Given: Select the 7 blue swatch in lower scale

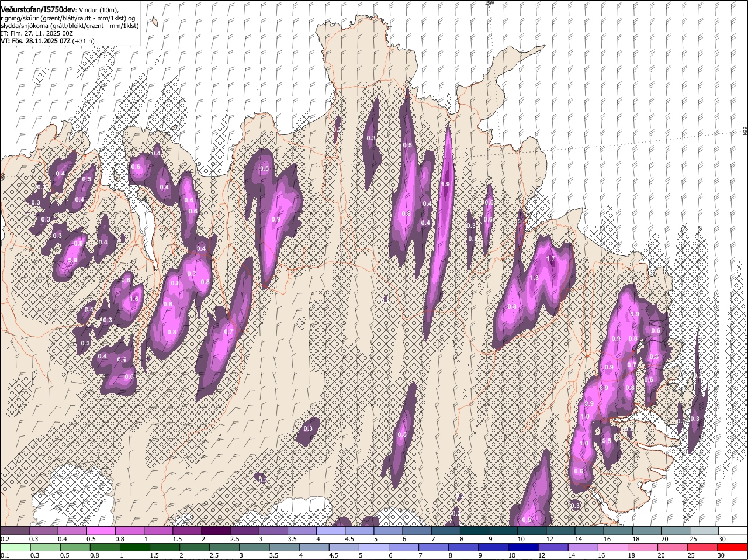Looking at the screenshot, I should tap(434, 547).
